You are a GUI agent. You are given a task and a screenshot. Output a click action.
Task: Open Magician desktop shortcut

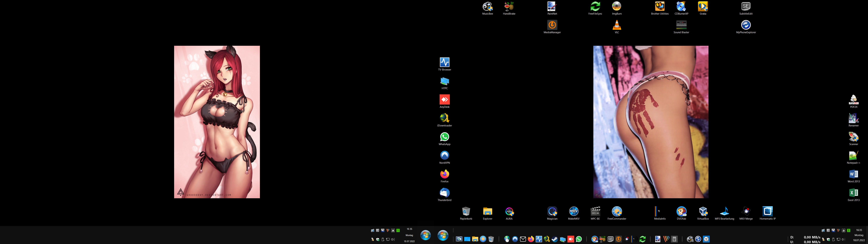click(552, 213)
